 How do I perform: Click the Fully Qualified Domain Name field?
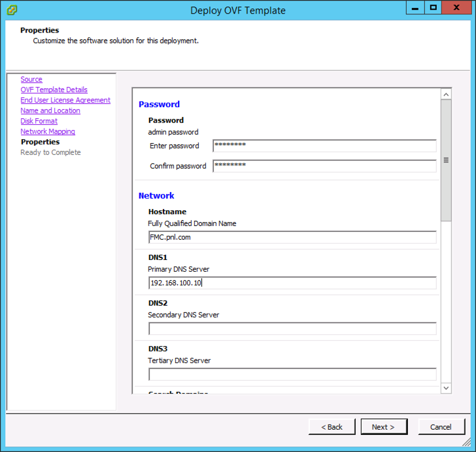pos(292,237)
